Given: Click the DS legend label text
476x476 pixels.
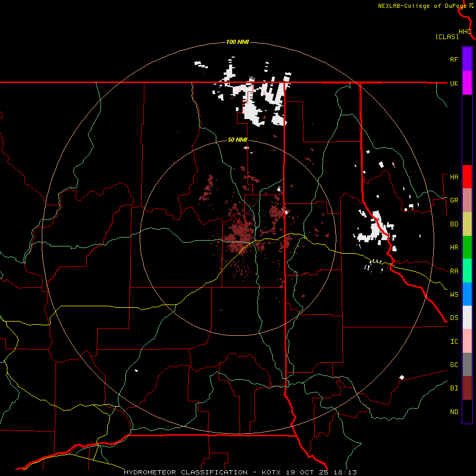Looking at the screenshot, I should click(x=454, y=318).
